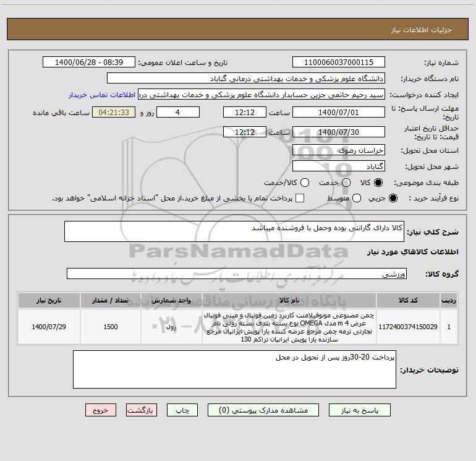Screen dimensions: 476x461
Task: Choose the جزیی purchase type radio
Action: 393,198
